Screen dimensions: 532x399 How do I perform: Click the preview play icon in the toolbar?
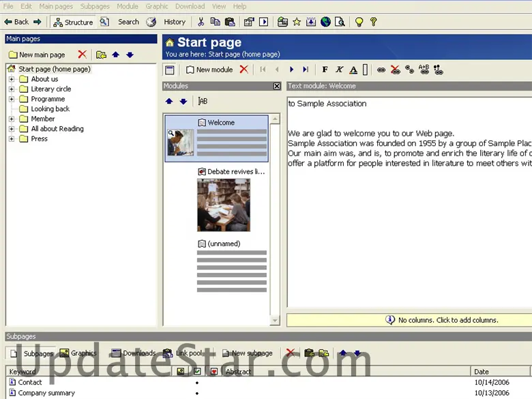264,22
